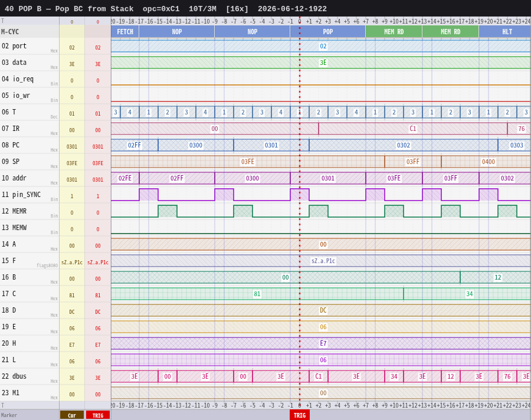
Task: Select the HLT cycle segment
Action: click(x=505, y=32)
